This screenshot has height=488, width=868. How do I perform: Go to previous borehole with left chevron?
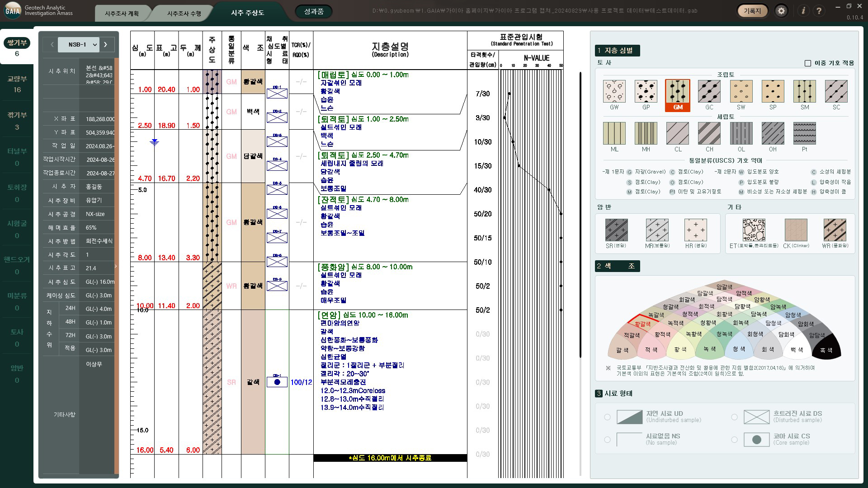(x=52, y=45)
